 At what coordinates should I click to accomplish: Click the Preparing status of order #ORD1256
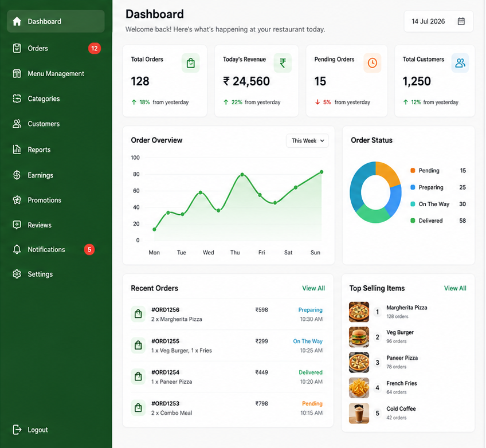click(x=310, y=310)
